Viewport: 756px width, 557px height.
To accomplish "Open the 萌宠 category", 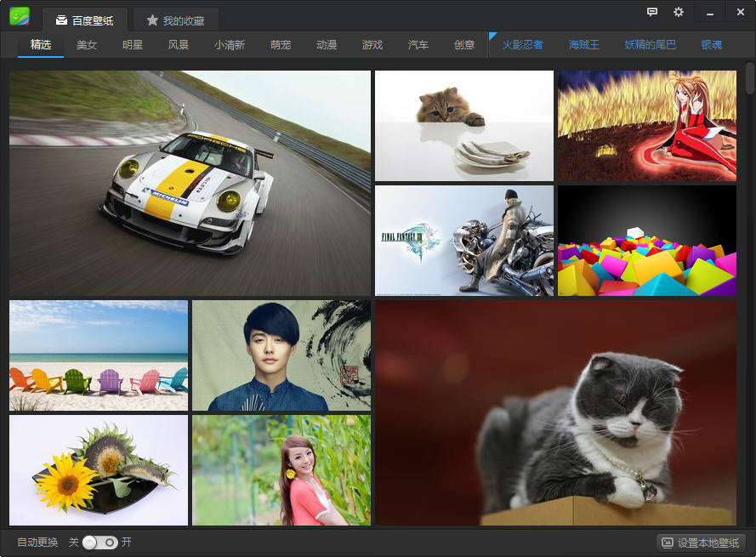I will click(x=281, y=45).
